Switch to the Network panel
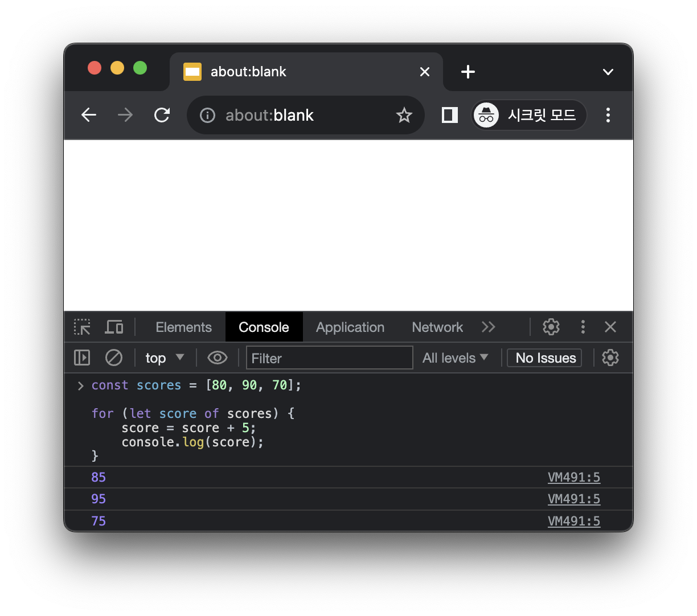This screenshot has width=697, height=616. (437, 327)
